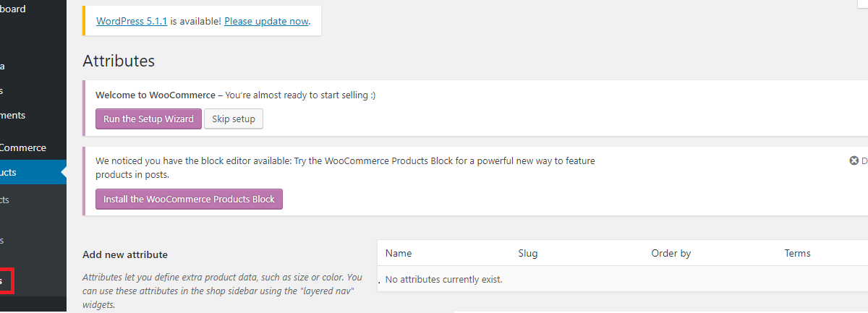
Task: Click the Terms column header
Action: click(797, 253)
